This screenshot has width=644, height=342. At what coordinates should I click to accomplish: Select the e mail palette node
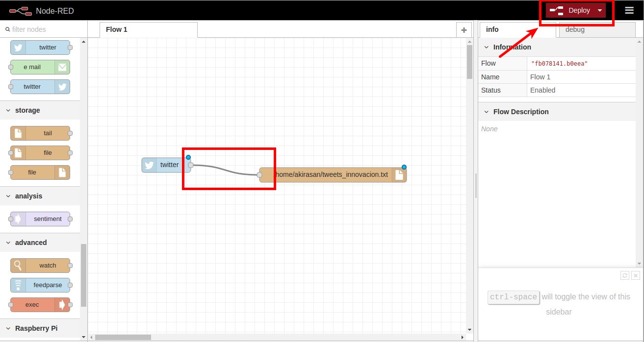40,67
